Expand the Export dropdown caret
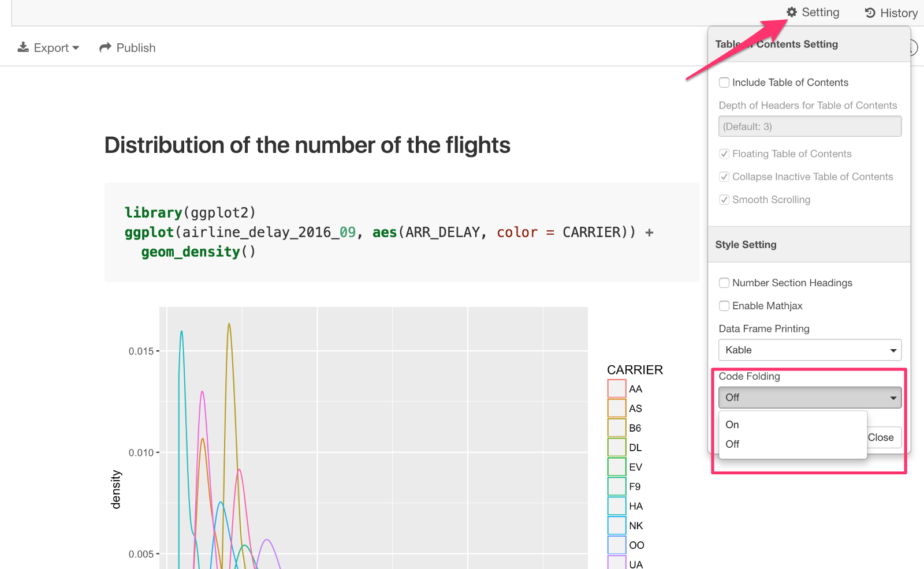Screen dimensions: 924x569 (x=76, y=48)
